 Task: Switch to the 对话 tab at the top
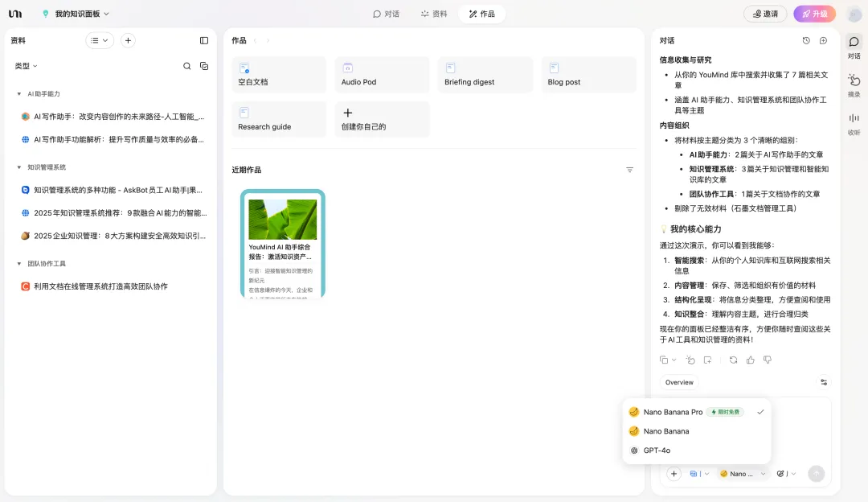387,13
